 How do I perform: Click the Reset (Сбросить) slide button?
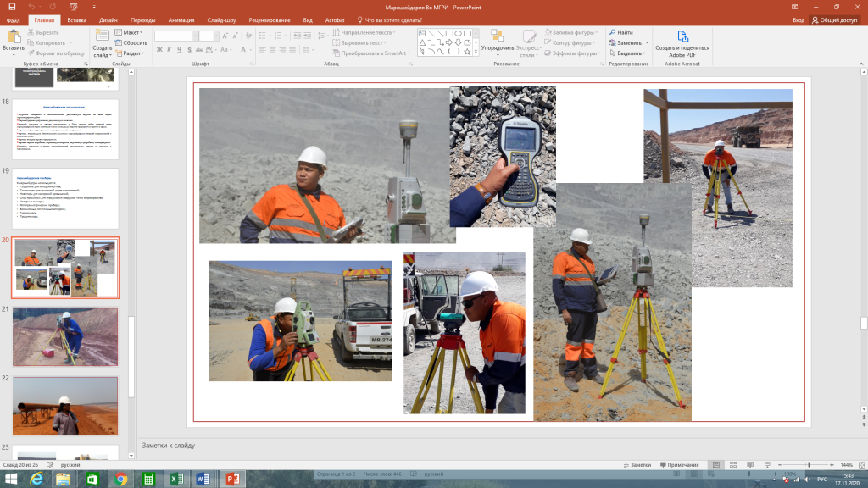[131, 42]
